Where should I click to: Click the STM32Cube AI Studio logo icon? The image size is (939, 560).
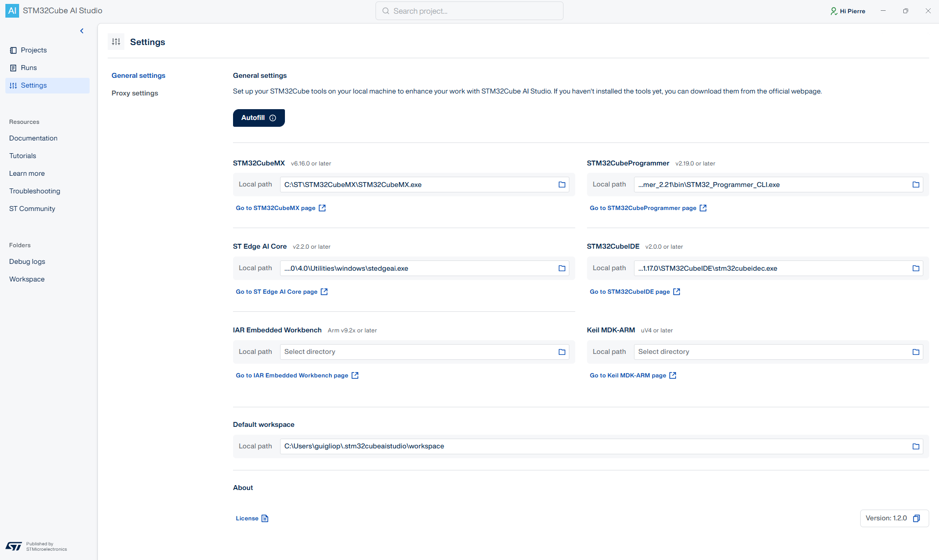point(12,11)
